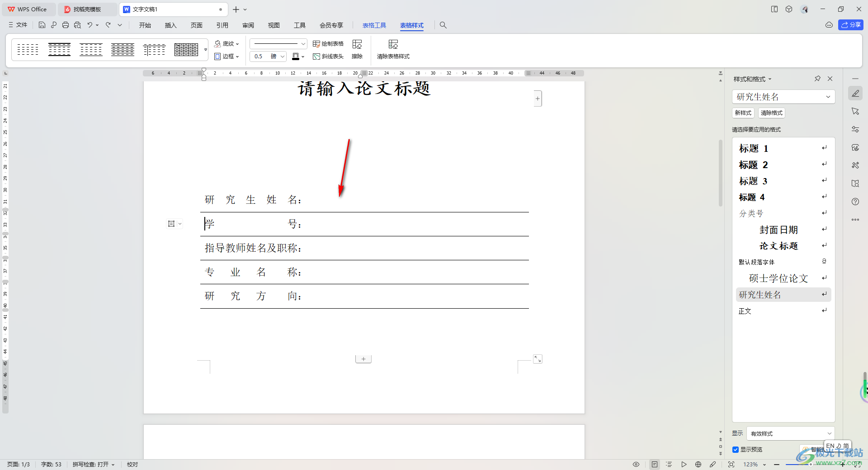Click the 清除表格样式 icon
The image size is (868, 470).
pyautogui.click(x=393, y=49)
